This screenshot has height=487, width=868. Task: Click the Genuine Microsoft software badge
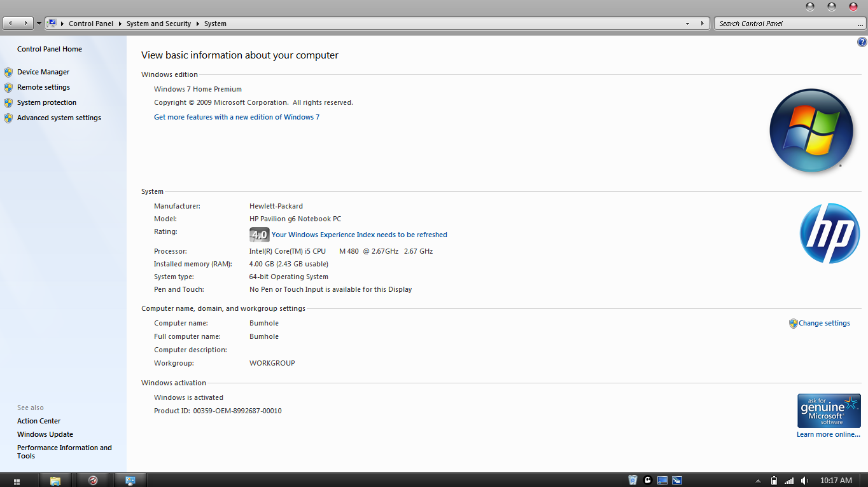point(829,411)
